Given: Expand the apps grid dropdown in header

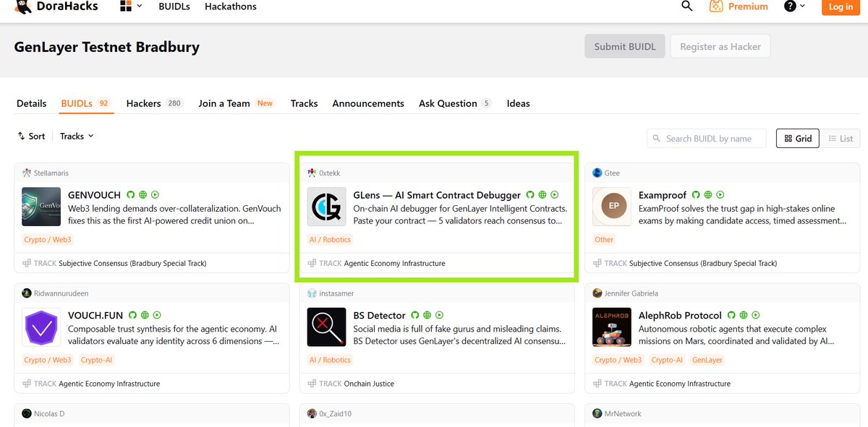Looking at the screenshot, I should tap(131, 7).
